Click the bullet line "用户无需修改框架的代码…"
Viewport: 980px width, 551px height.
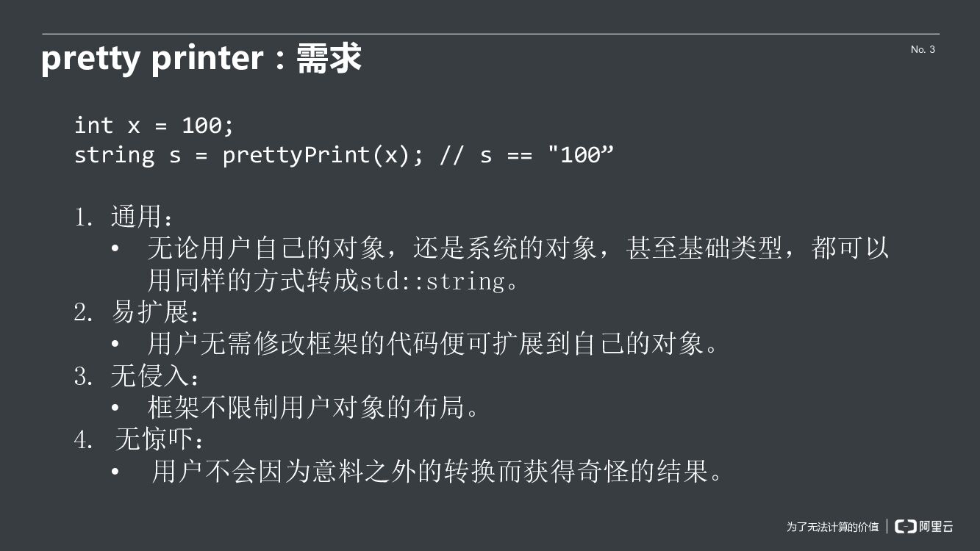click(x=432, y=344)
